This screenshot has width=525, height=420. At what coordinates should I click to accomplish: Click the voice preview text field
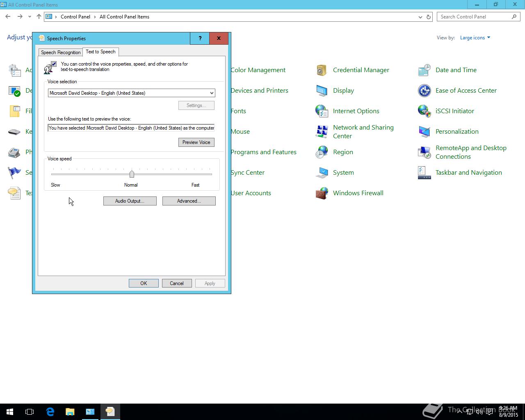(131, 128)
